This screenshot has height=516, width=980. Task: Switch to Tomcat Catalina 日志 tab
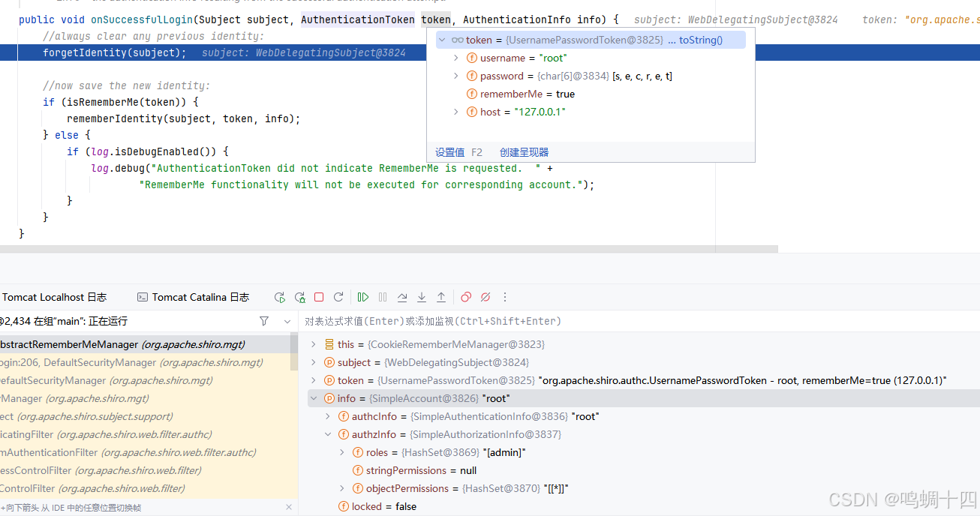pos(193,297)
